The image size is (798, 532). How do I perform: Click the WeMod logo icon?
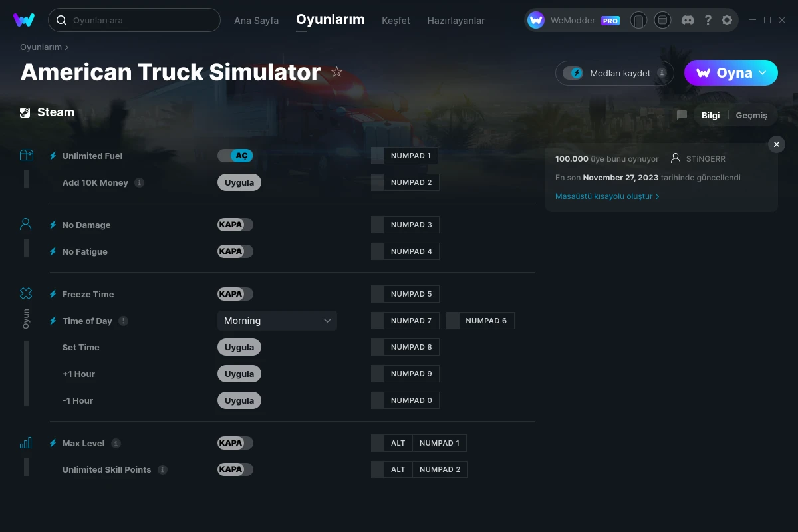coord(24,20)
